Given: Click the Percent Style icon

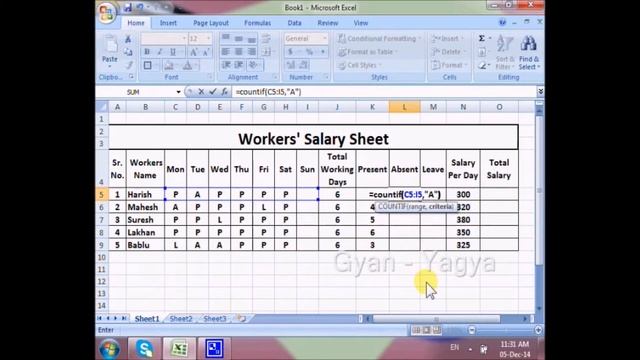Looking at the screenshot, I should coord(309,52).
